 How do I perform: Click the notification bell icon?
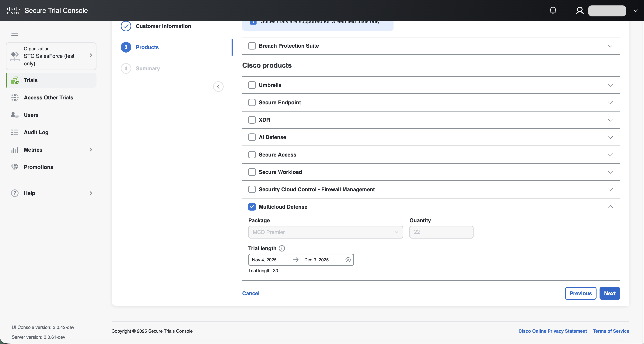click(x=553, y=11)
